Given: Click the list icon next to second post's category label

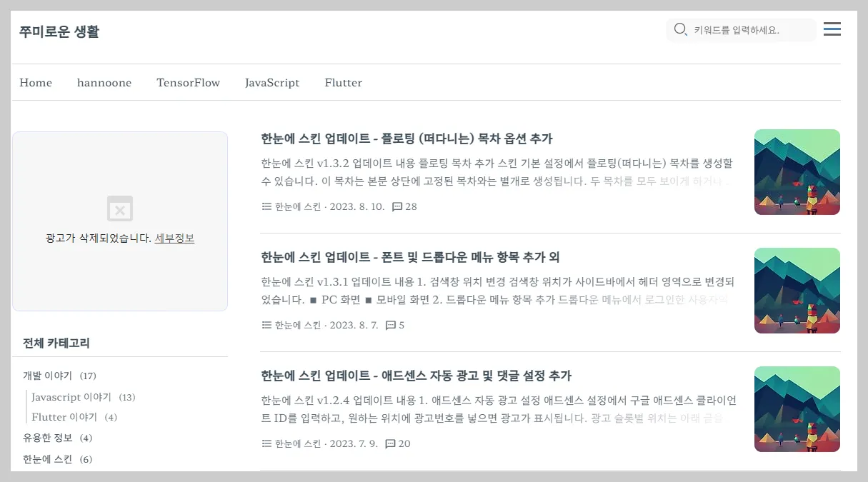Looking at the screenshot, I should pyautogui.click(x=266, y=325).
